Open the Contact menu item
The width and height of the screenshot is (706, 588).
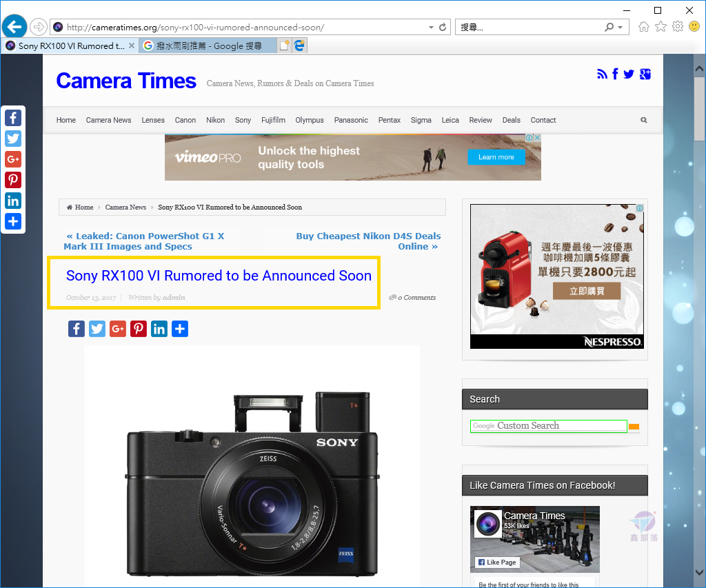coord(543,120)
